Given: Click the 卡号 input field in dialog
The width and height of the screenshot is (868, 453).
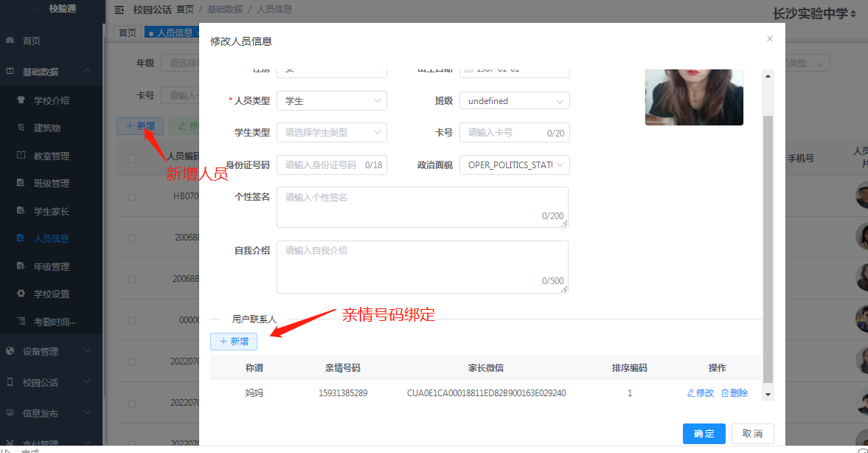Looking at the screenshot, I should [x=514, y=132].
